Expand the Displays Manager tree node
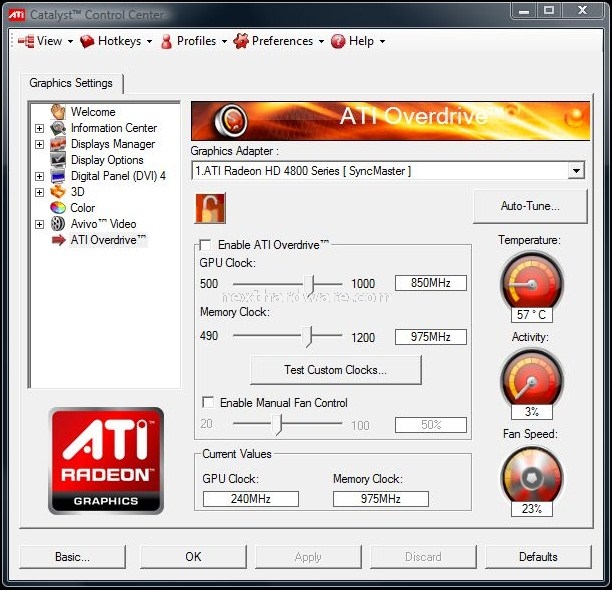The width and height of the screenshot is (612, 590). 39,144
